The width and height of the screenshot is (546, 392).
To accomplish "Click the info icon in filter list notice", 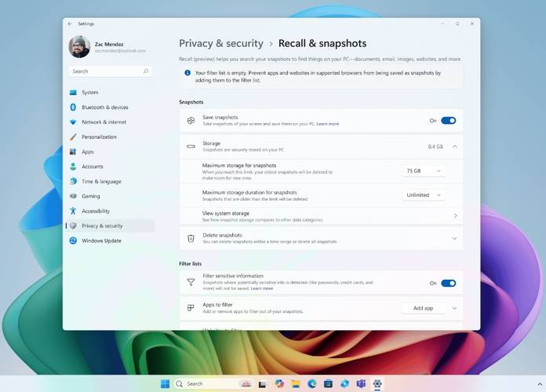I will click(187, 73).
